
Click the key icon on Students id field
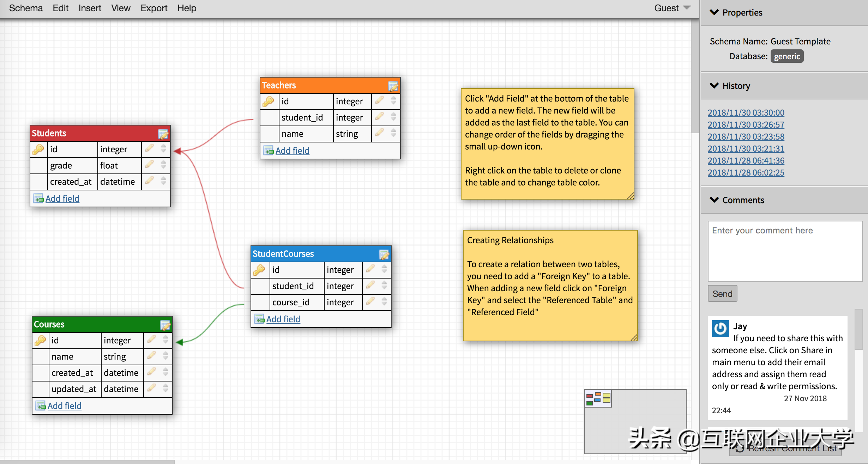(x=38, y=150)
